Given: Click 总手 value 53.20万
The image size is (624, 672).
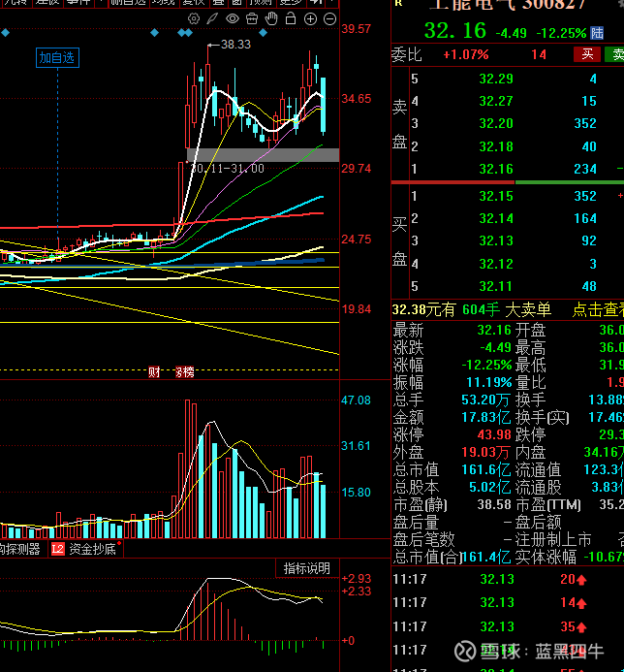Looking at the screenshot, I should coord(485,400).
